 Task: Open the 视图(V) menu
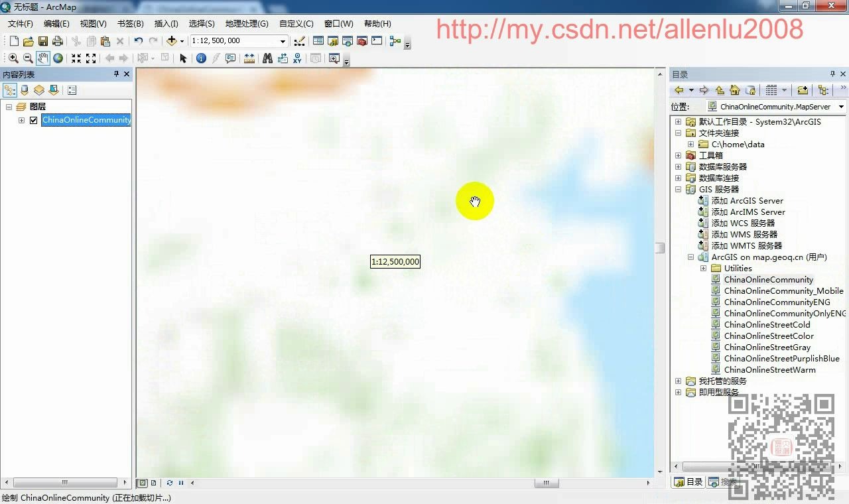(x=92, y=23)
